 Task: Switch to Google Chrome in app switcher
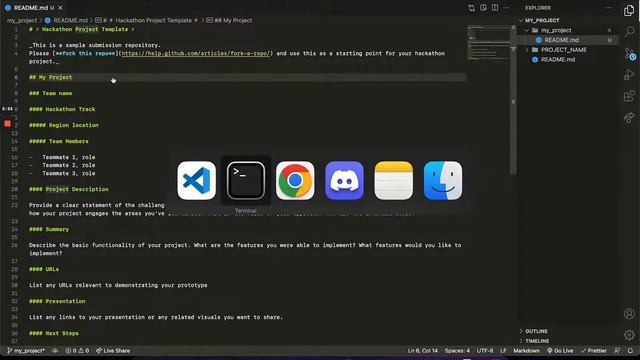(x=295, y=180)
